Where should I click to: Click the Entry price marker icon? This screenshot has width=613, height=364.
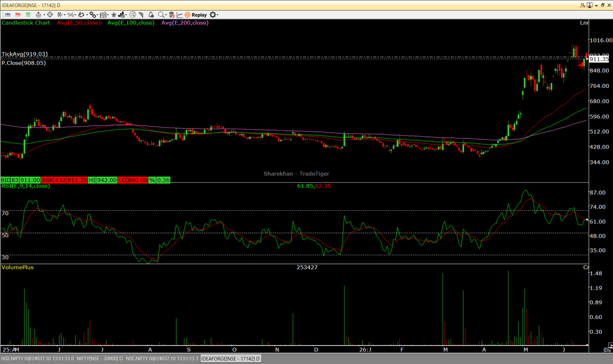tap(8, 14)
